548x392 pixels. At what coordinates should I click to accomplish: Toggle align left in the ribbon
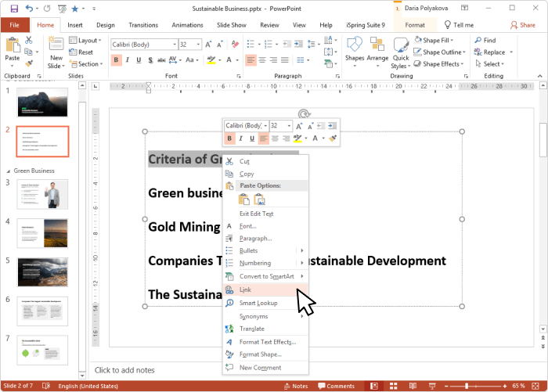click(251, 60)
